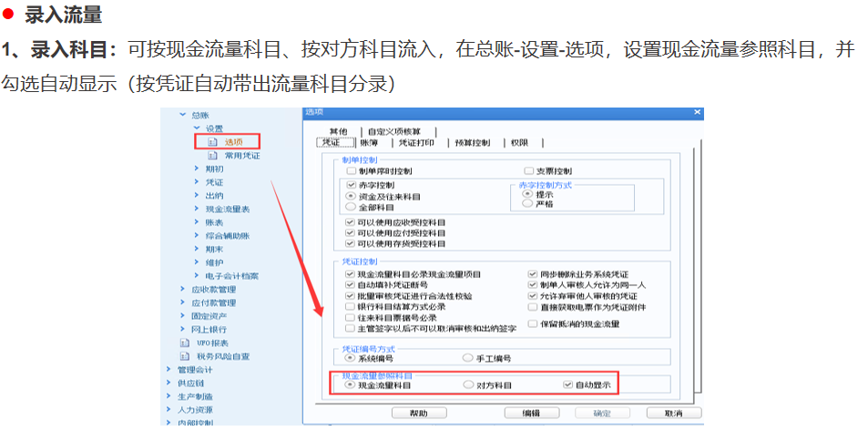Expand the 凭证 node in the tree
Screen dimensions: 868x431
tap(197, 181)
